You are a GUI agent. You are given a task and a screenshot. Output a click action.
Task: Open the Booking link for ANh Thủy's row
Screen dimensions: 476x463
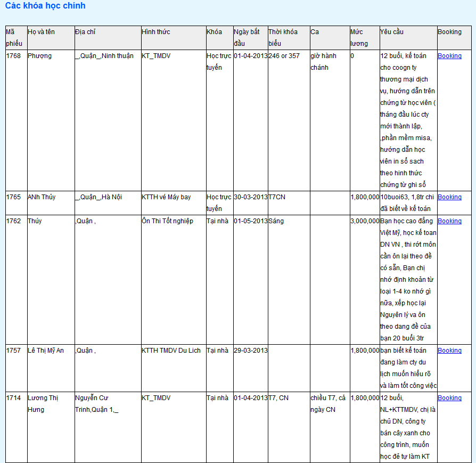coord(449,197)
